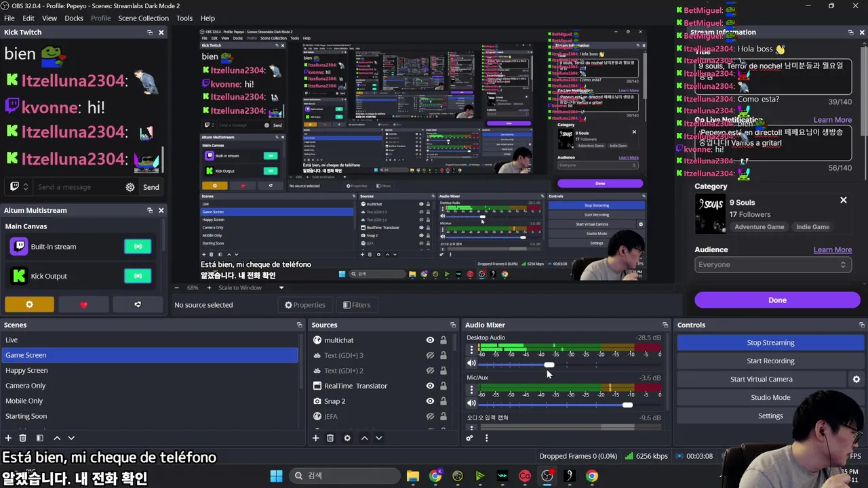Open Audience Learn More link
This screenshot has width=868, height=488.
click(x=832, y=249)
